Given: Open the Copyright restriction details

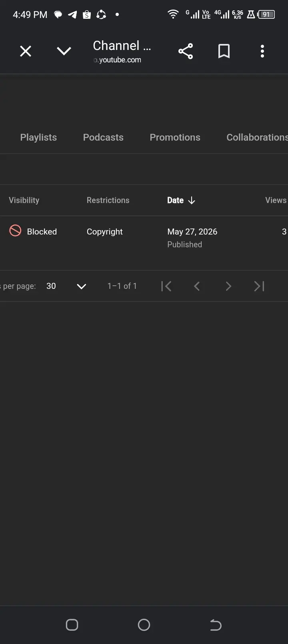Looking at the screenshot, I should [105, 232].
